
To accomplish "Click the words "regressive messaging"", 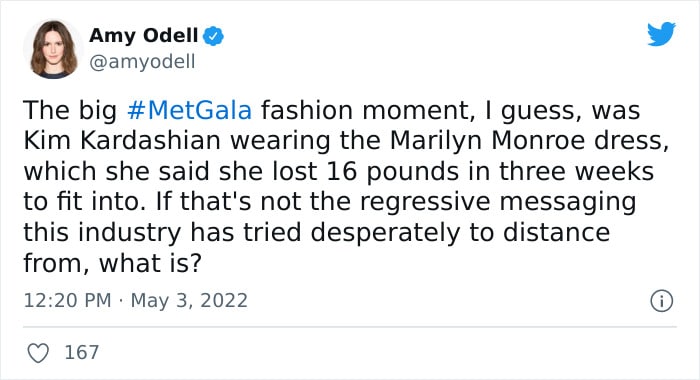I will point(498,202).
